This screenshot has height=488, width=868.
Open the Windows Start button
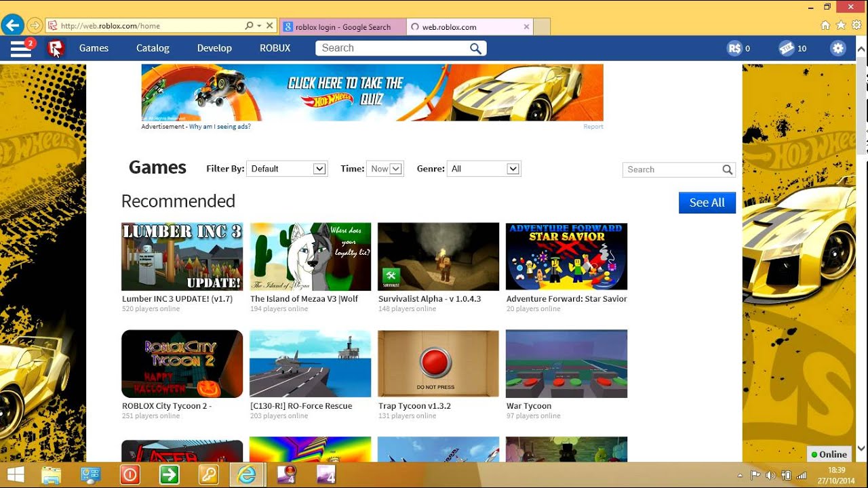(16, 474)
